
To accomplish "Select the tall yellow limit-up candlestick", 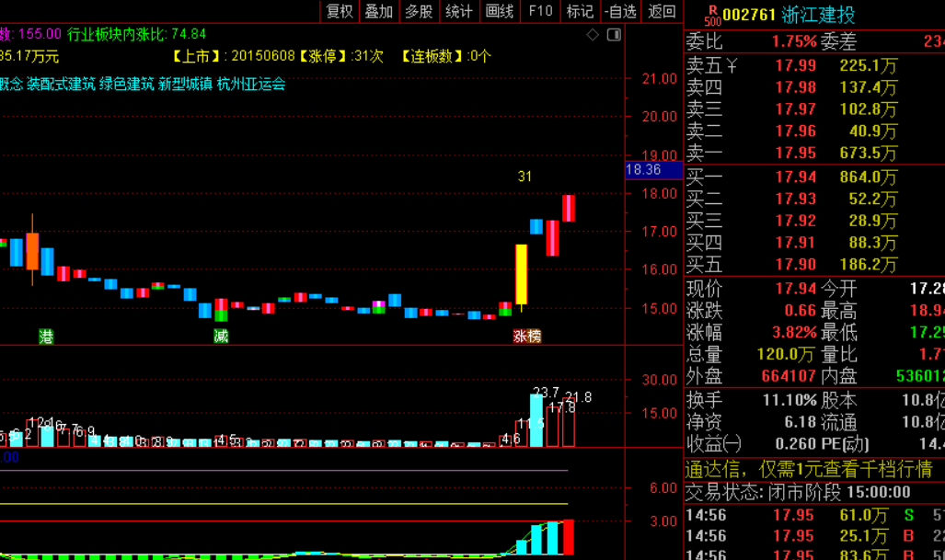I will pyautogui.click(x=522, y=275).
